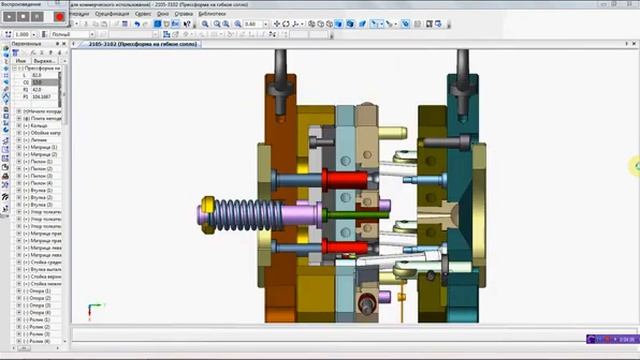
Task: Open the orientation dropdown arrow beside axes icon
Action: click(302, 24)
